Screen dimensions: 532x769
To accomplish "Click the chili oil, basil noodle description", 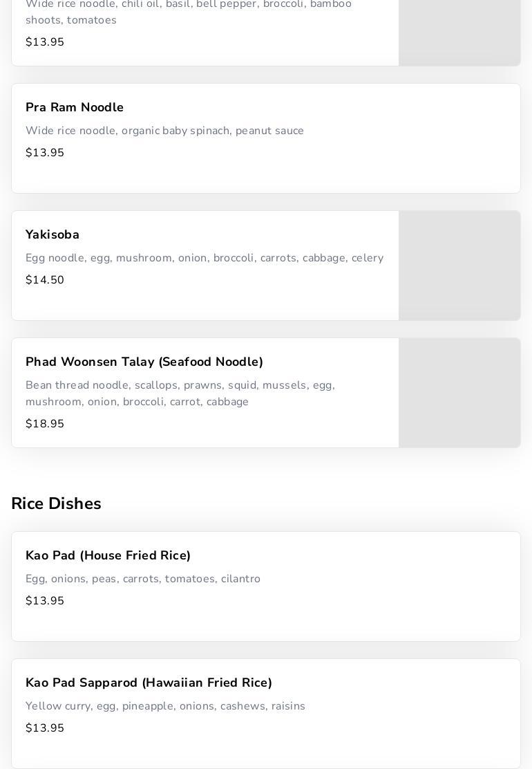I will click(x=189, y=12).
